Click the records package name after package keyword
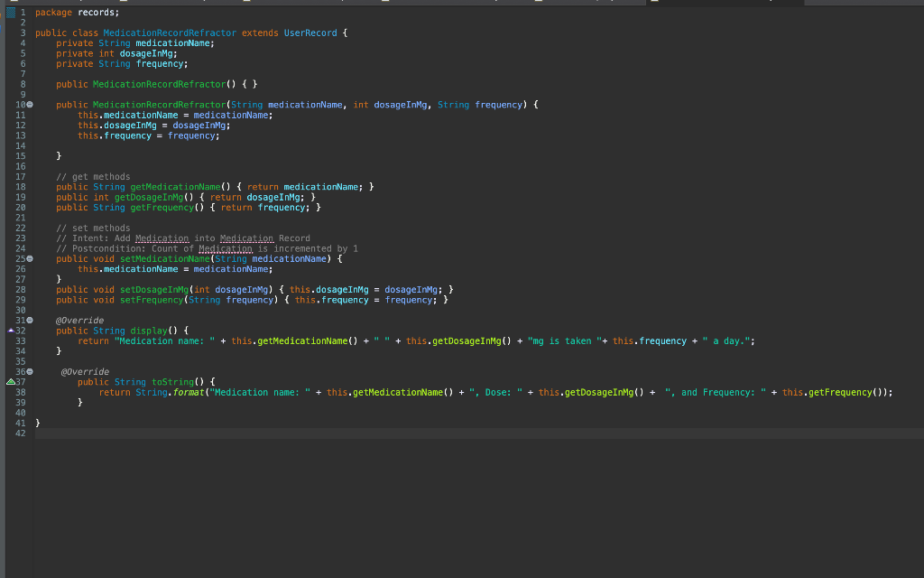 [97, 12]
